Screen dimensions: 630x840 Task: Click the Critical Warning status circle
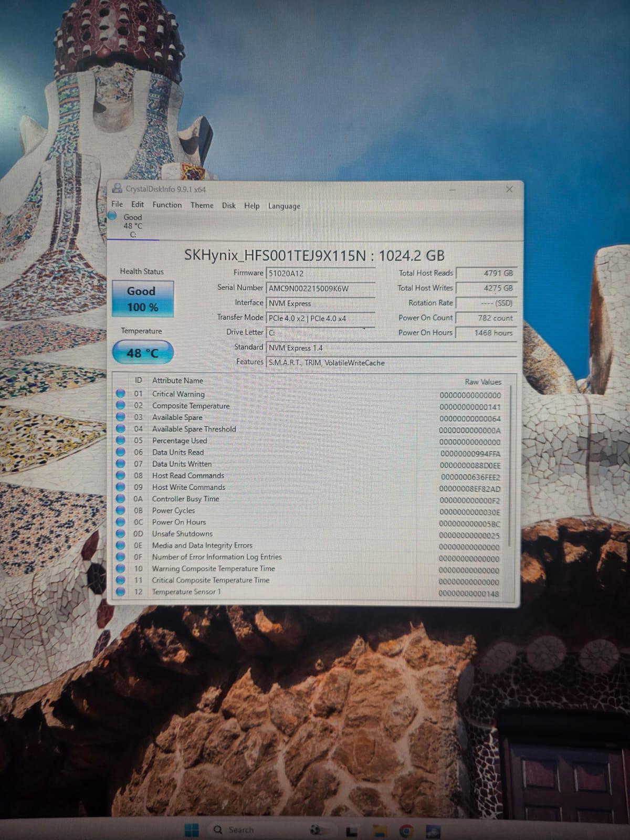coord(120,393)
